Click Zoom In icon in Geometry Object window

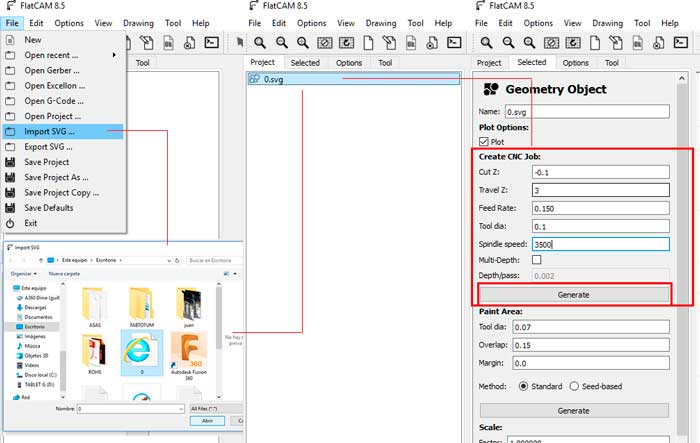point(529,43)
